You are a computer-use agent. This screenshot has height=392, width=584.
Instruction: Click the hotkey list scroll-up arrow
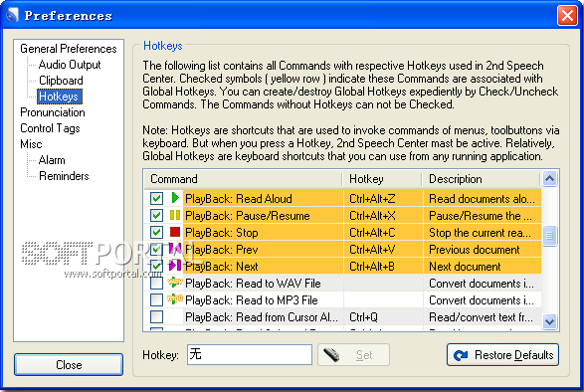tap(550, 178)
